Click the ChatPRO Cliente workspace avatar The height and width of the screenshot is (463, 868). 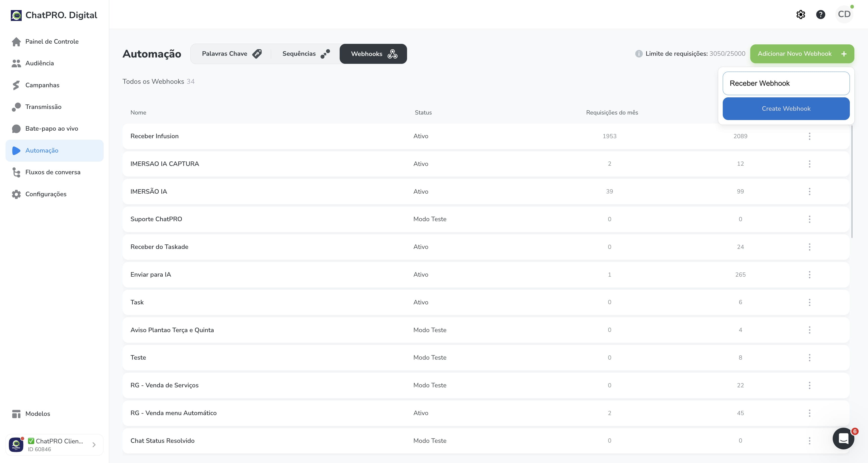[x=16, y=445]
